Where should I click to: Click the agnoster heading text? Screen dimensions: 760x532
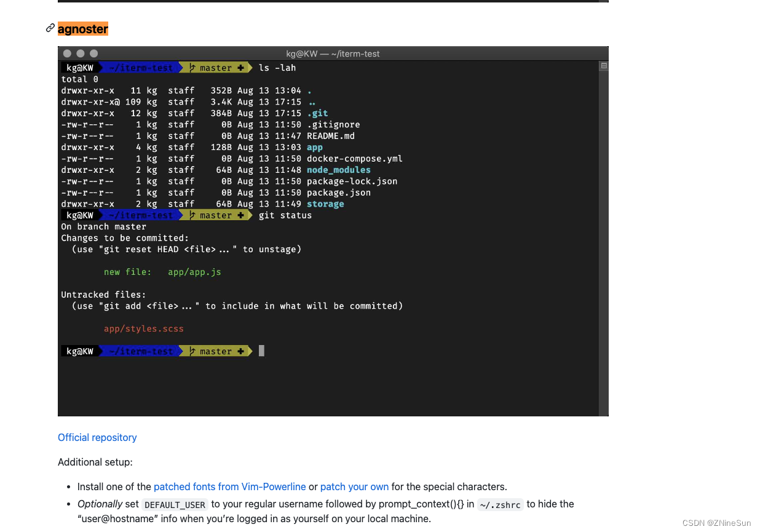tap(83, 29)
